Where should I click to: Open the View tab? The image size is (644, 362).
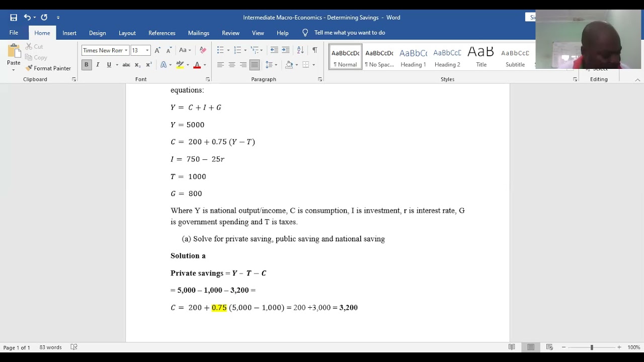[258, 33]
